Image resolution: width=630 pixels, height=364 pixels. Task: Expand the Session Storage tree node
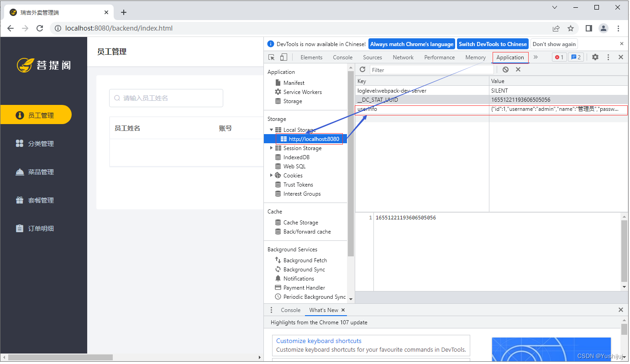tap(272, 148)
